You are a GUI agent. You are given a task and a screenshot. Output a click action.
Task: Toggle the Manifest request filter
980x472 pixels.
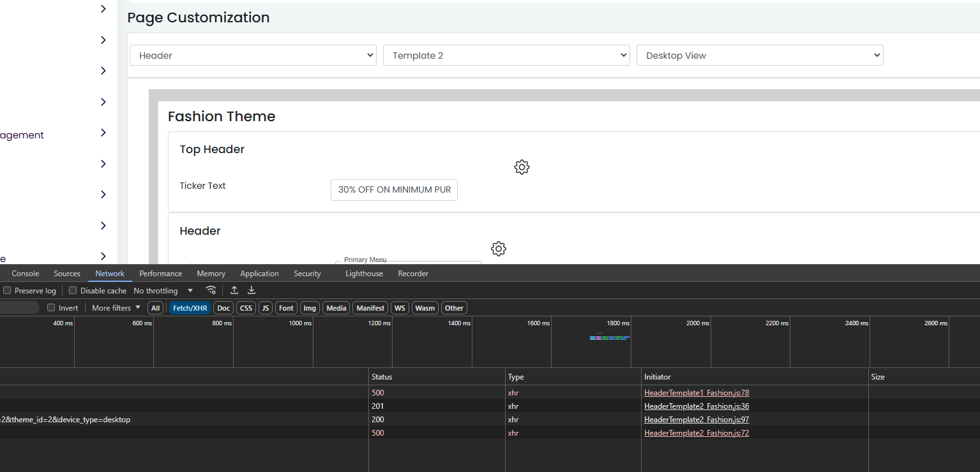tap(371, 308)
